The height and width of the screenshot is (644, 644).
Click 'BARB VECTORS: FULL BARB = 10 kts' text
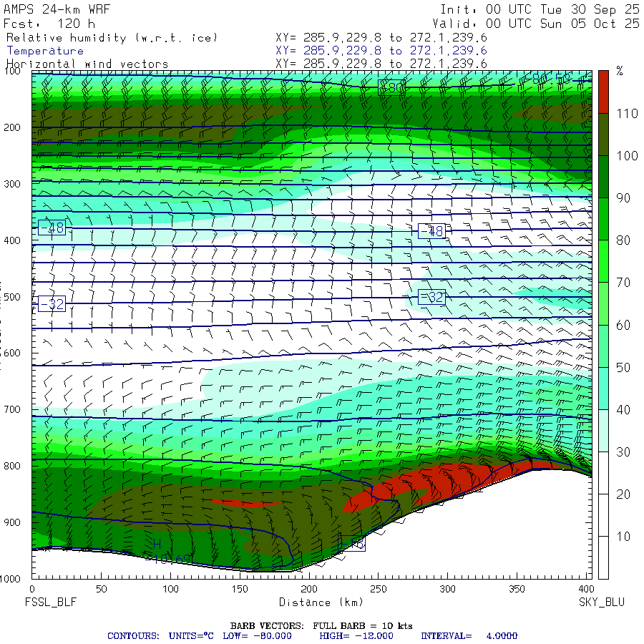[321, 626]
